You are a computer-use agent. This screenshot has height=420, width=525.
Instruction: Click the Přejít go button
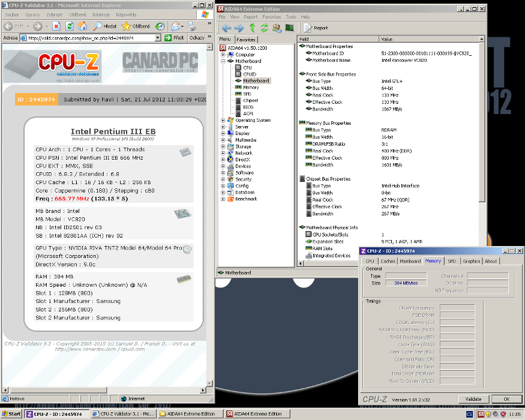point(175,38)
